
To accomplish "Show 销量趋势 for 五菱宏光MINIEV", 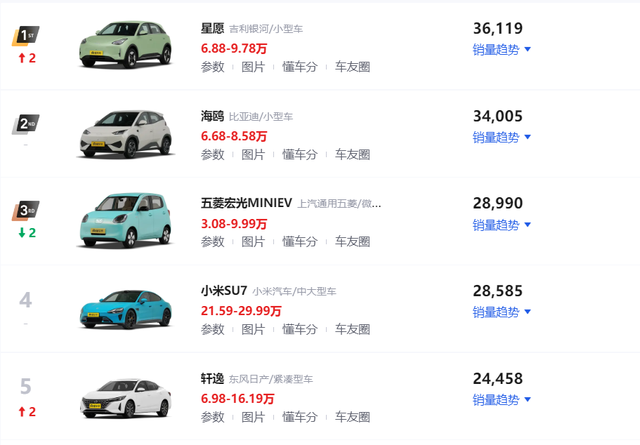I will 501,225.
